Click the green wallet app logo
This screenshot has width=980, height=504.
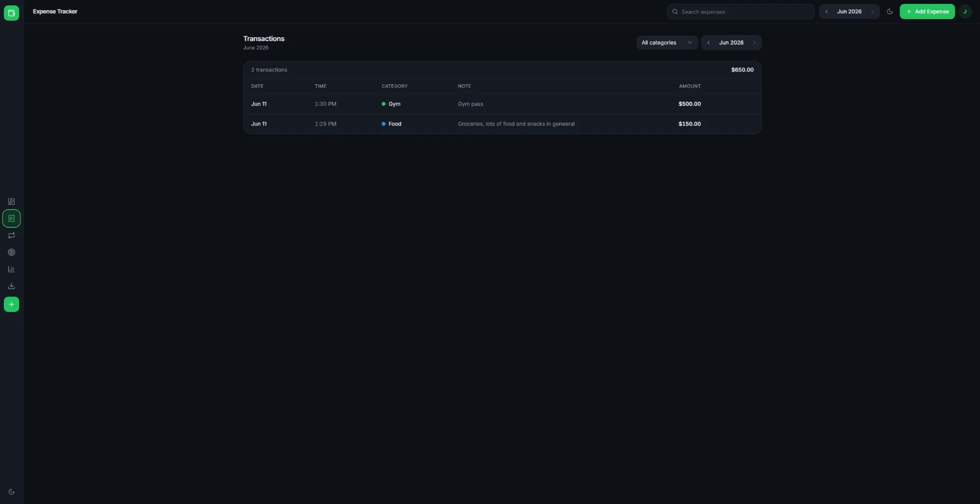11,13
